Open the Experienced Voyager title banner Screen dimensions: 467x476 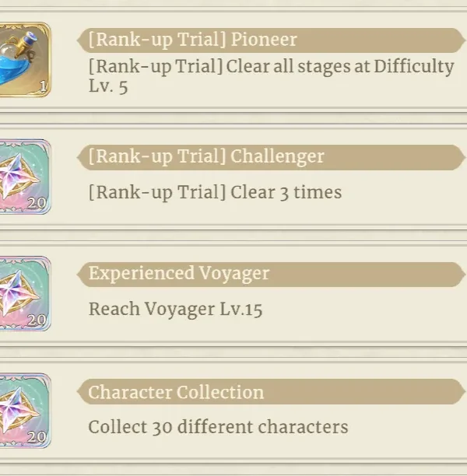click(x=271, y=274)
